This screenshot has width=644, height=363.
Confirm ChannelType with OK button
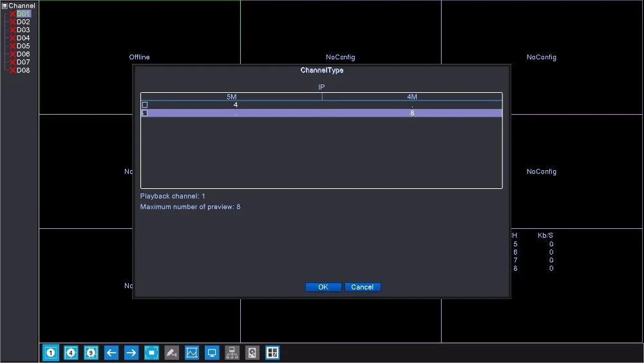[323, 287]
